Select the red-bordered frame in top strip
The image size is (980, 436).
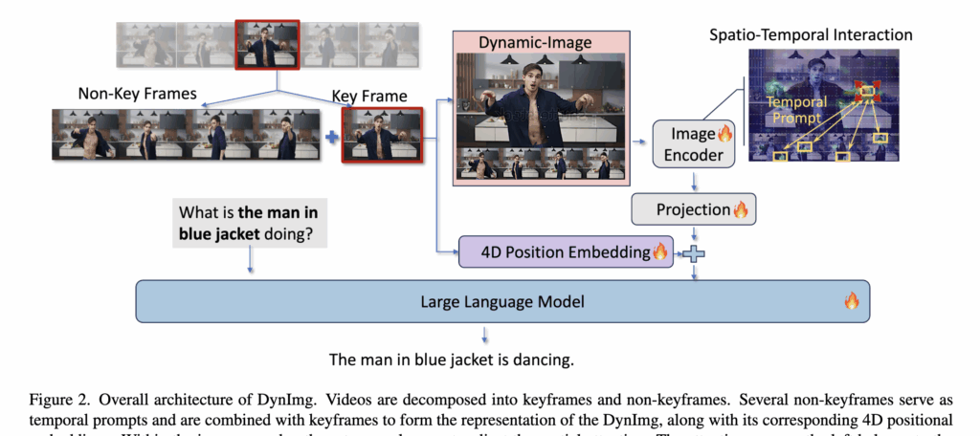267,44
